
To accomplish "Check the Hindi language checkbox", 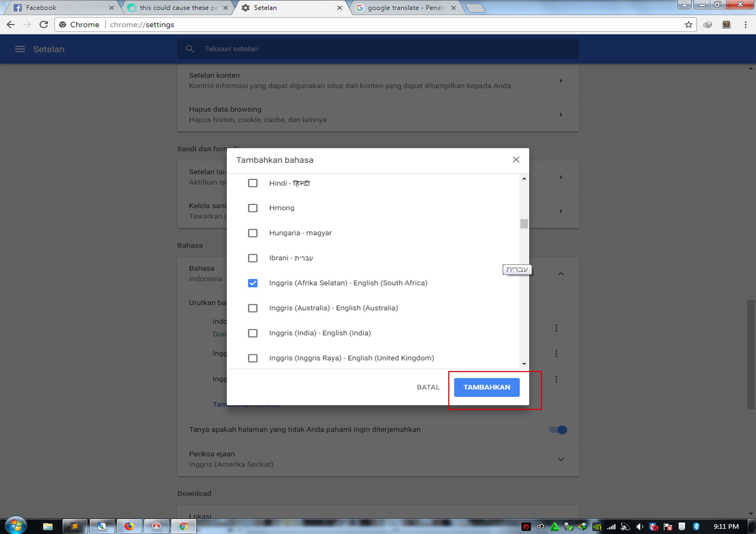I will click(253, 183).
